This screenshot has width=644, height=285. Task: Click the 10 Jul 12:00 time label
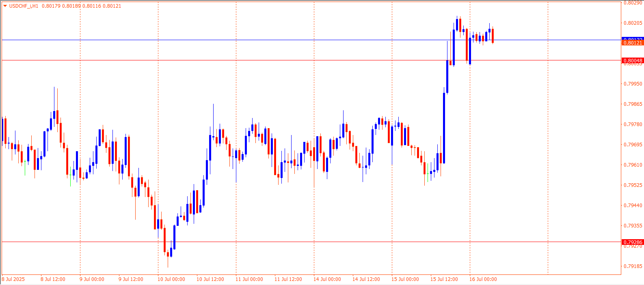[210, 279]
